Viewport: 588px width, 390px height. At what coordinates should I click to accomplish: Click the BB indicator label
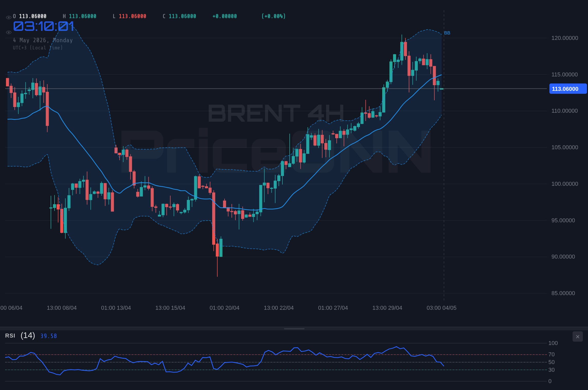click(447, 33)
